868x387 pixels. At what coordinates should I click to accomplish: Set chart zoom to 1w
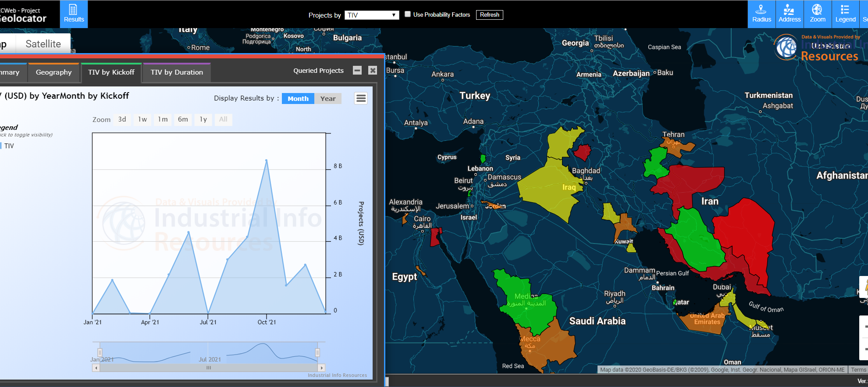click(x=142, y=119)
